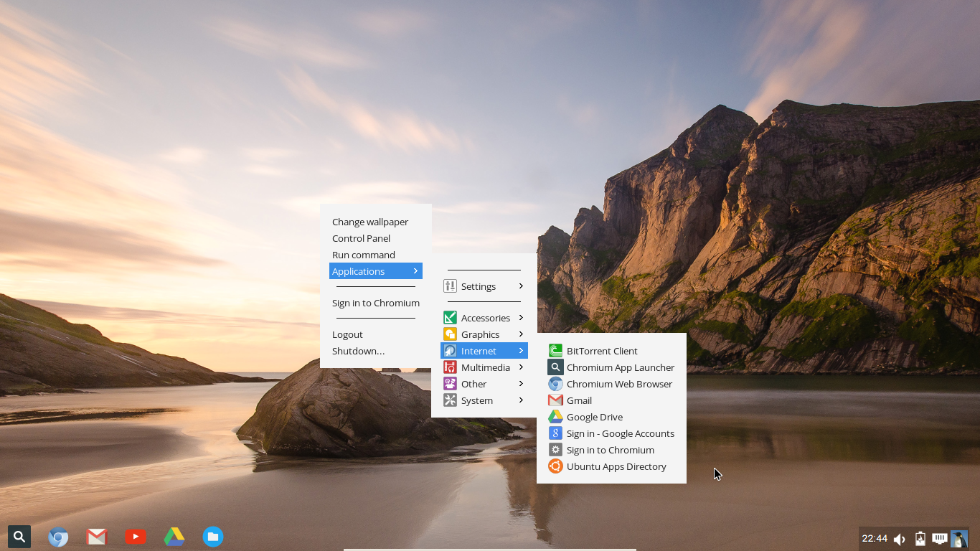Open the battery indicator in system tray
Screen dimensions: 980x551
[920, 539]
